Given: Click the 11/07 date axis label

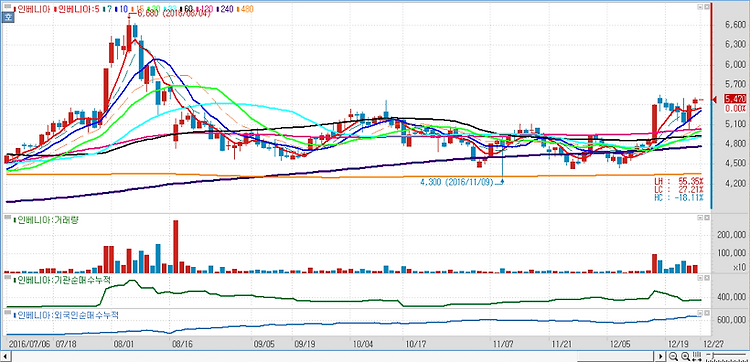Looking at the screenshot, I should (x=502, y=344).
